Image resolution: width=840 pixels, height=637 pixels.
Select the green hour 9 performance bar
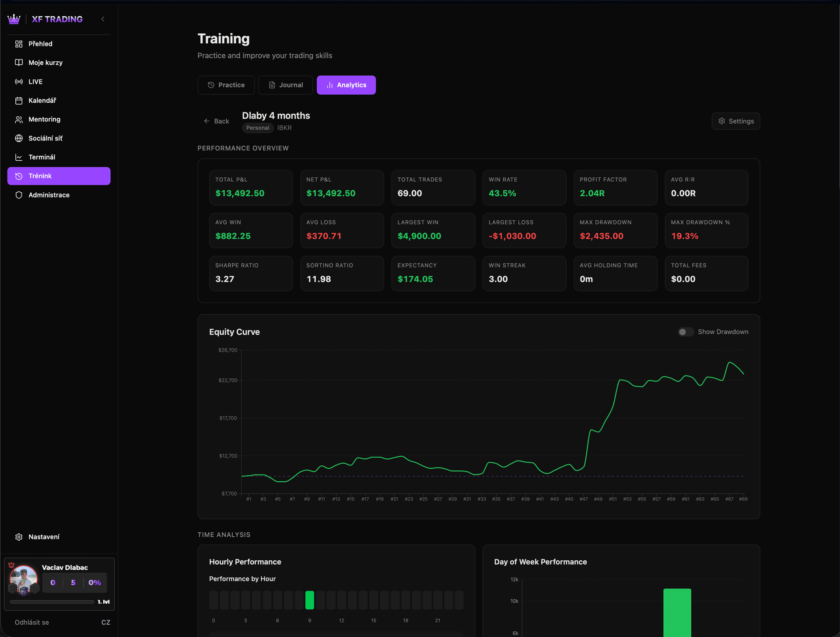click(x=309, y=600)
